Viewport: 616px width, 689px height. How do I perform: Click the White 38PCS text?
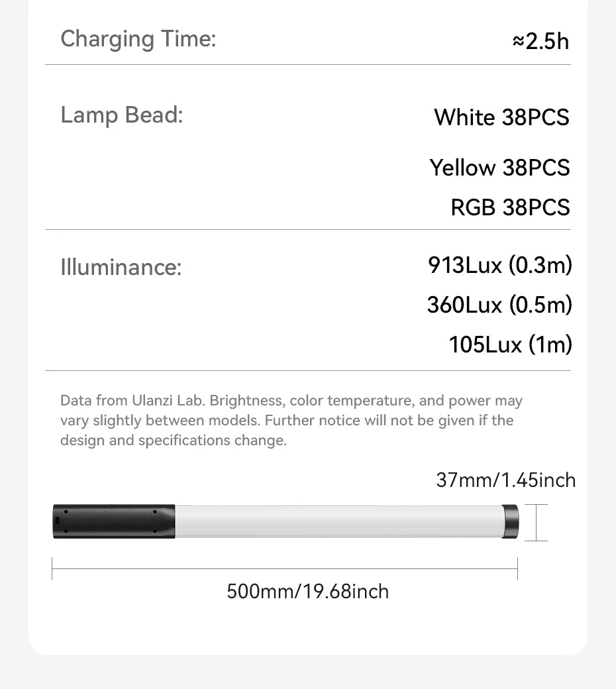501,117
